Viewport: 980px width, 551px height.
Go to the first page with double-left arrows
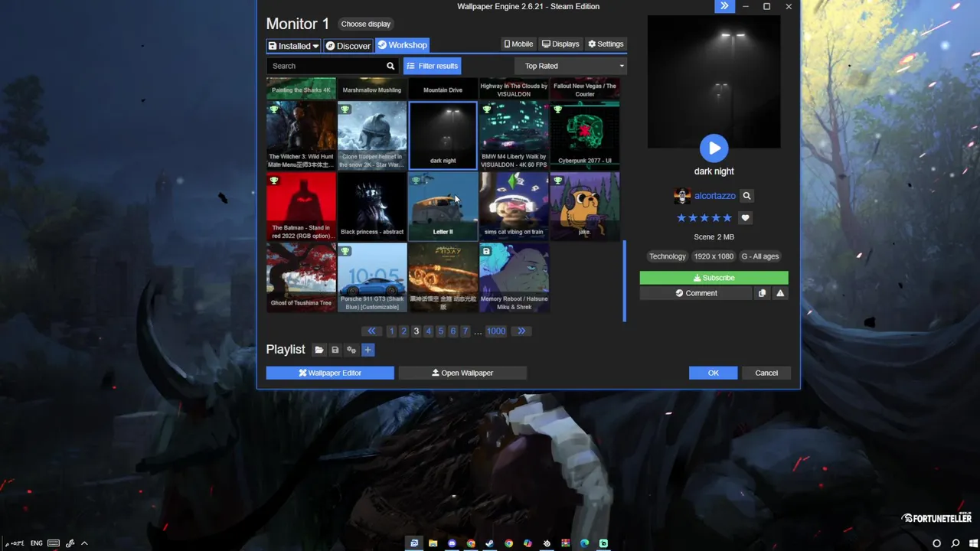point(371,331)
